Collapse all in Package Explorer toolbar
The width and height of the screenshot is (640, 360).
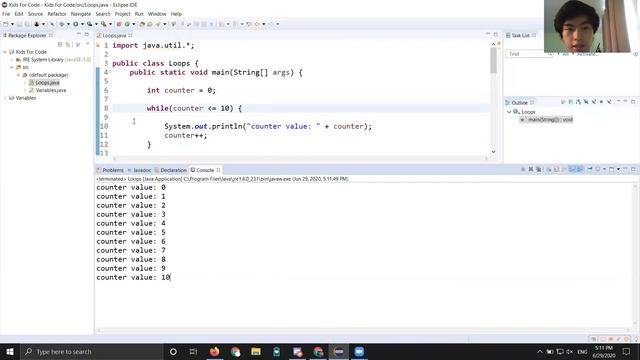click(x=60, y=44)
